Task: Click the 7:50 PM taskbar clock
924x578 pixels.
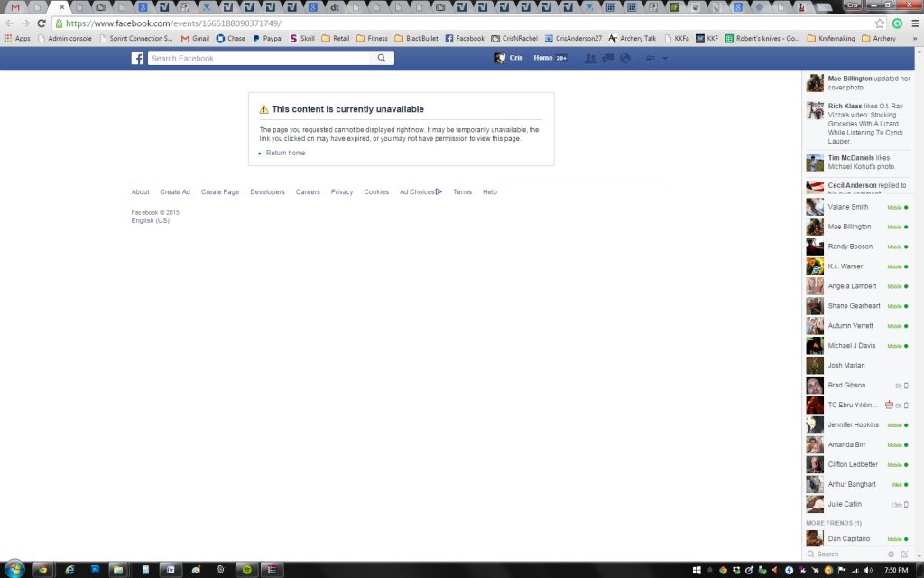Action: 896,570
